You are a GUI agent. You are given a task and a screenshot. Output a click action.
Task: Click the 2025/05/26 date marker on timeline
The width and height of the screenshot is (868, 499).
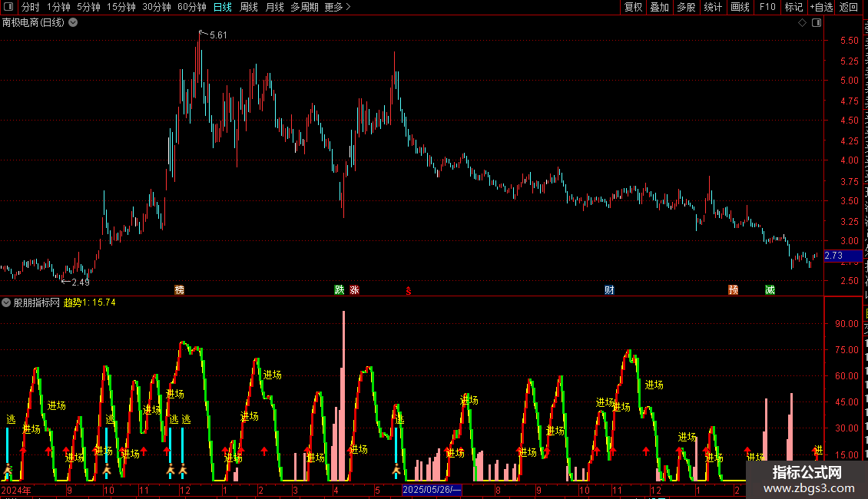(432, 490)
